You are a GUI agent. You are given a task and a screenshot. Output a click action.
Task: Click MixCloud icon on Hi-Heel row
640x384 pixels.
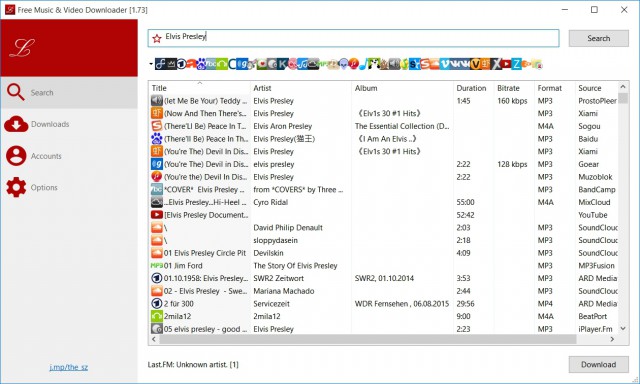tap(157, 202)
